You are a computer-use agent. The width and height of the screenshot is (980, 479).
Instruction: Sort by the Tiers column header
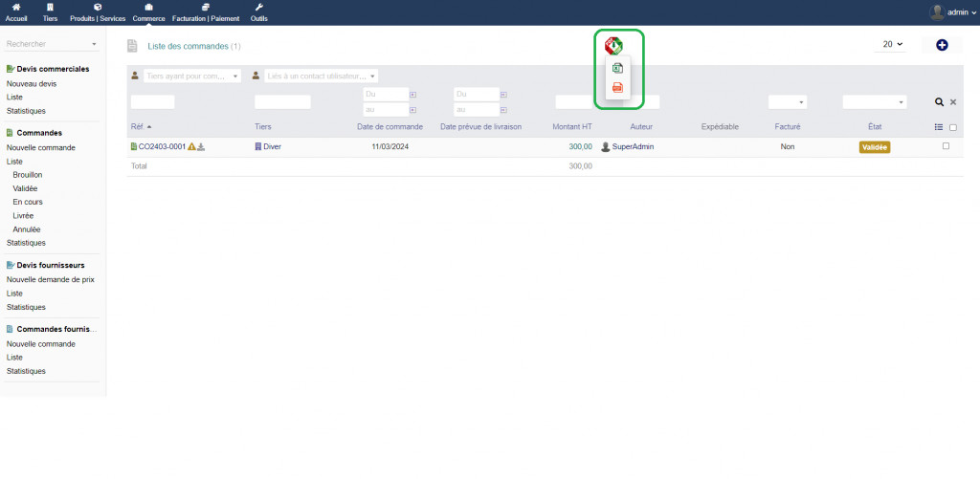262,127
